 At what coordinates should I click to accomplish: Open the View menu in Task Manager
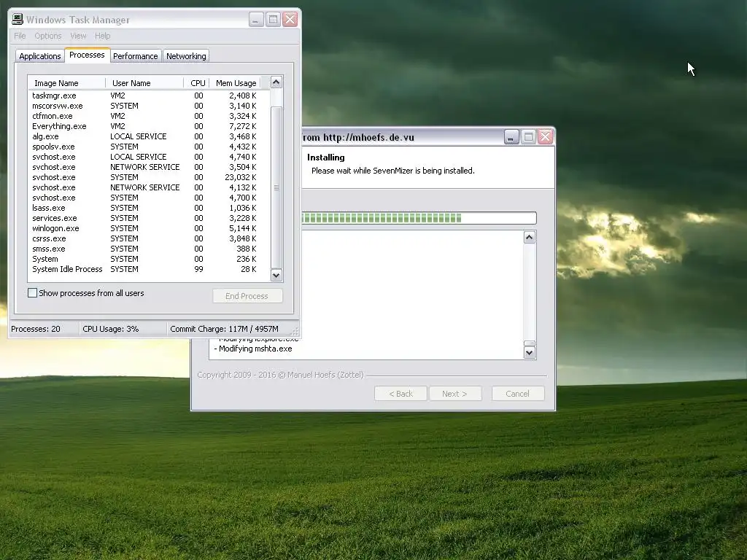78,36
